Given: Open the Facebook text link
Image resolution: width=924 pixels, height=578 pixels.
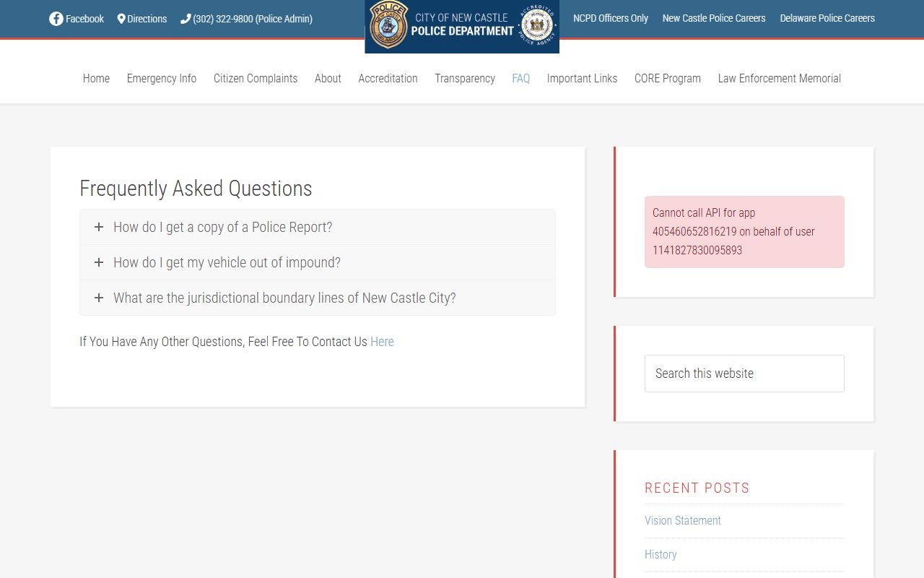Looking at the screenshot, I should (x=84, y=19).
